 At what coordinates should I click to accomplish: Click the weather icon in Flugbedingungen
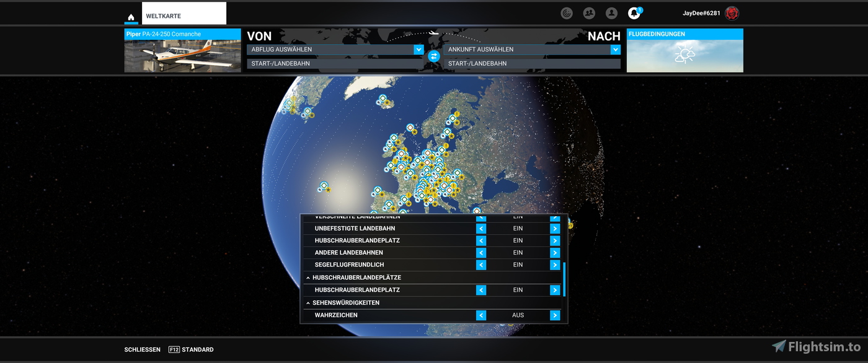(x=684, y=56)
